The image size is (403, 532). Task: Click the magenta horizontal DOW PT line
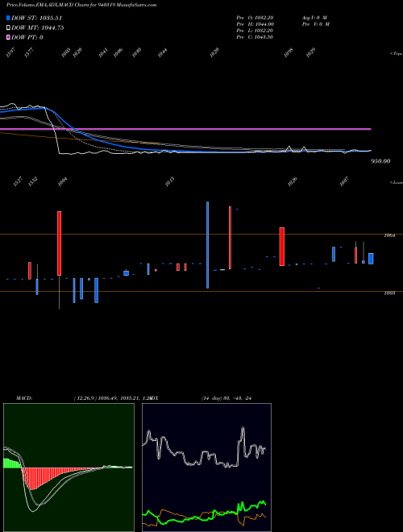click(185, 129)
